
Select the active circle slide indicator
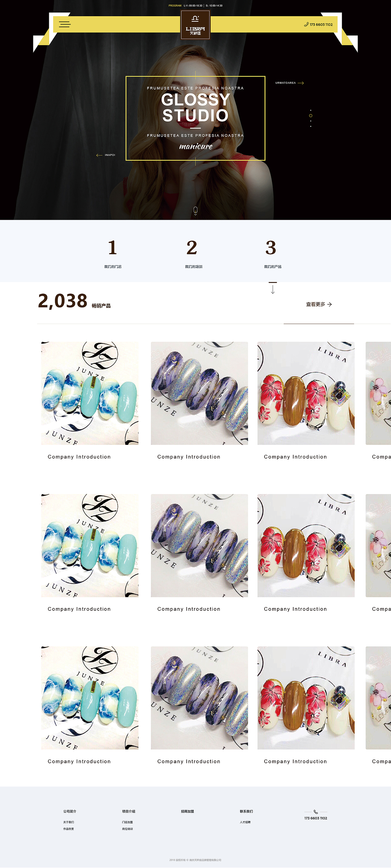(x=311, y=115)
